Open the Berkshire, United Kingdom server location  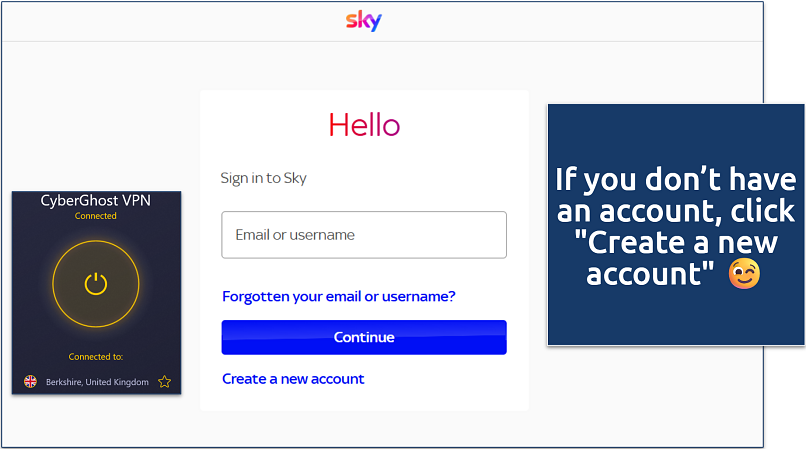click(97, 382)
